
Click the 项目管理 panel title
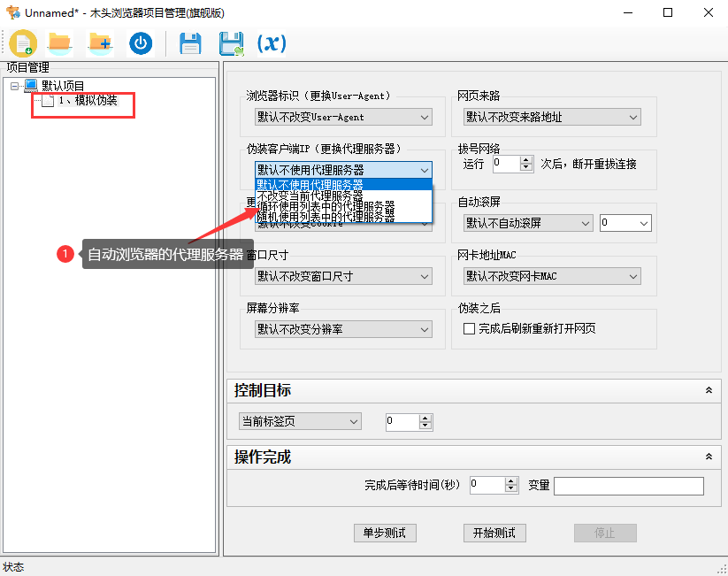pos(27,68)
